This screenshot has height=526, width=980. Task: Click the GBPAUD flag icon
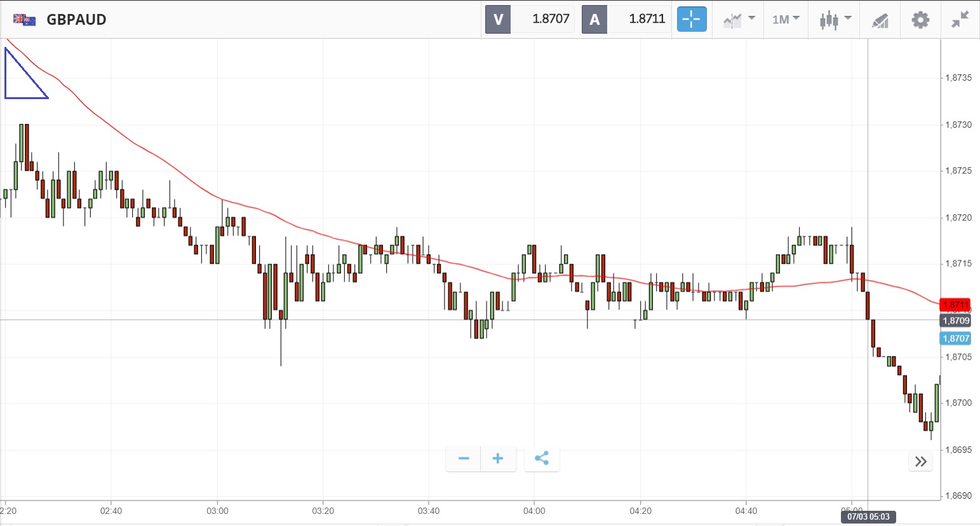24,20
